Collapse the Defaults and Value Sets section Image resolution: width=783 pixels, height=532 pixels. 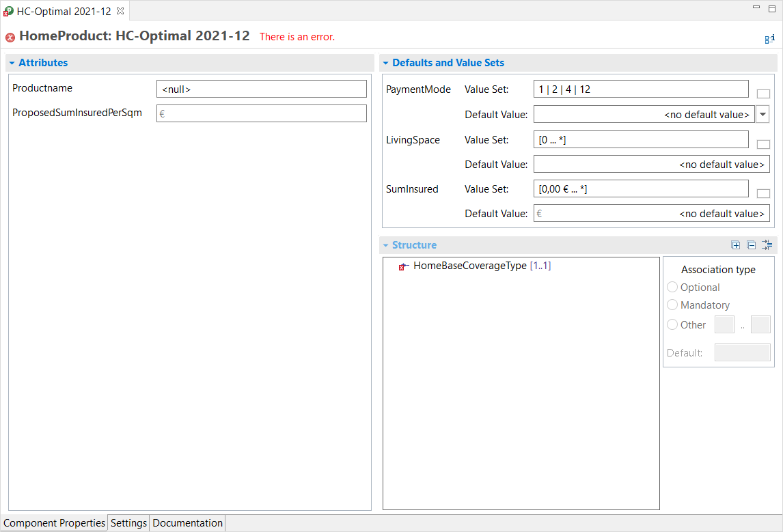click(386, 63)
